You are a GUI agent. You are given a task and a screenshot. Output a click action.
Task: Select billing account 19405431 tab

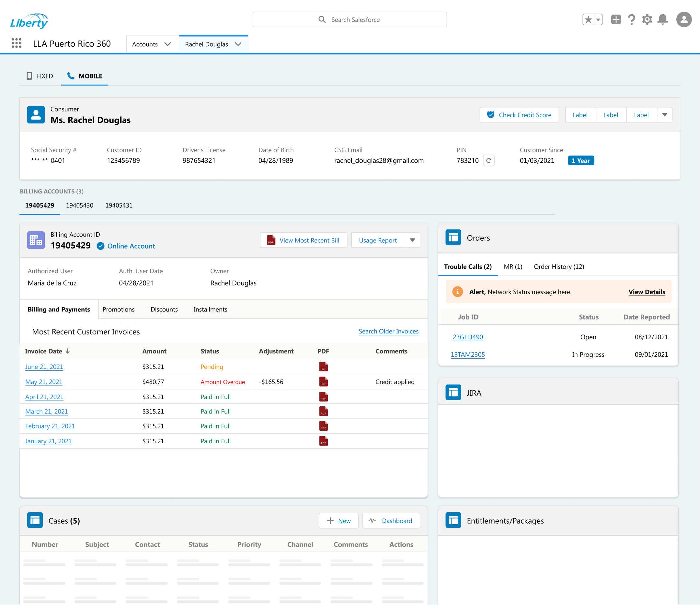click(119, 205)
